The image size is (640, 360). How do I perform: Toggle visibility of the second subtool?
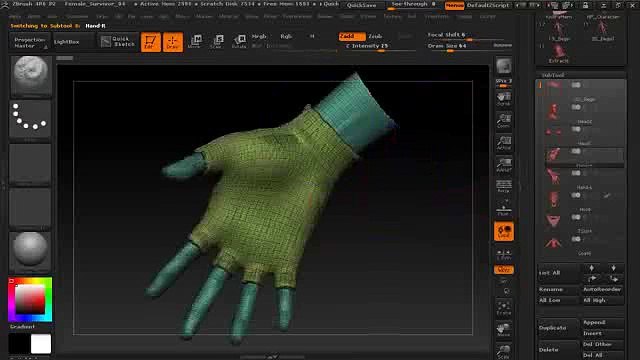(576, 107)
